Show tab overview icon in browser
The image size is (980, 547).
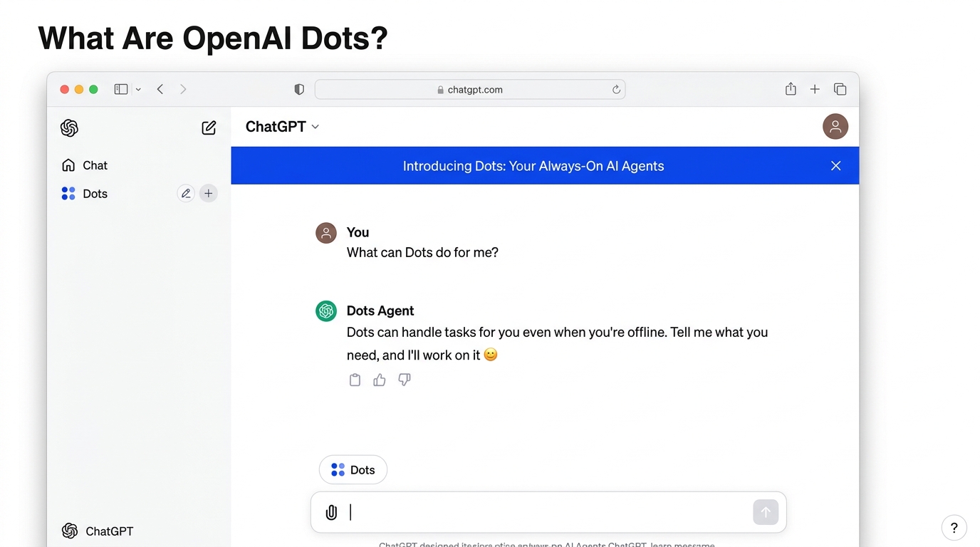coord(840,89)
